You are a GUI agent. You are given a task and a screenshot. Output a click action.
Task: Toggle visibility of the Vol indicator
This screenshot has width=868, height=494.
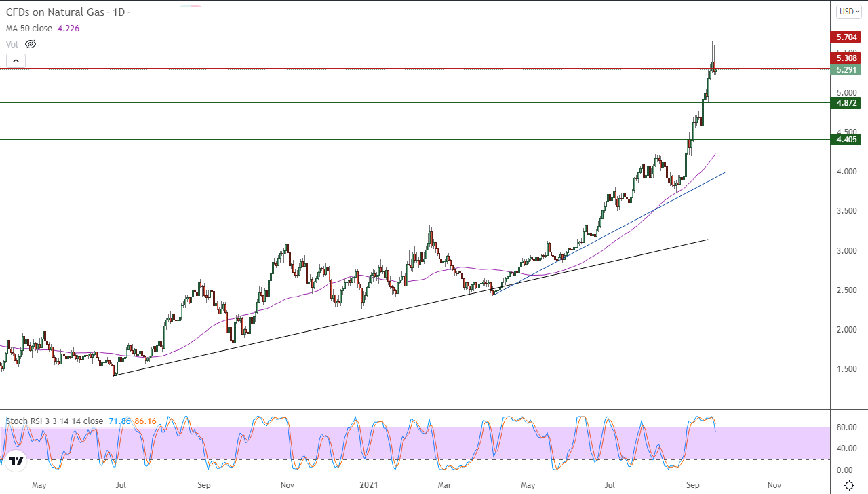(x=31, y=44)
